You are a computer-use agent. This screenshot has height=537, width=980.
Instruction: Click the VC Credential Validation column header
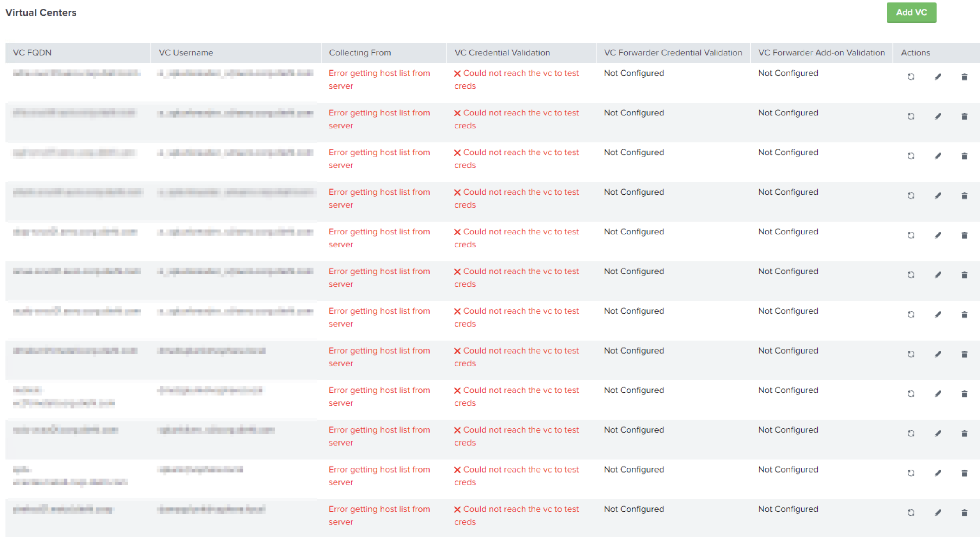pyautogui.click(x=502, y=52)
